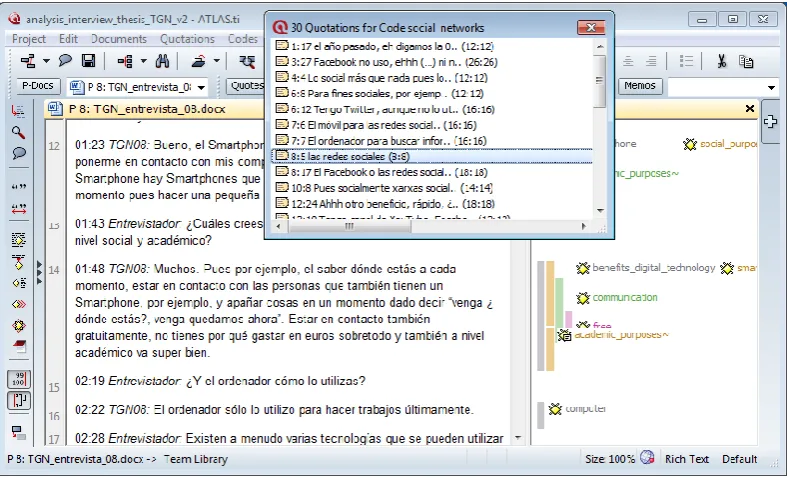Click the bottom monitor icon in left sidebar
Screen dimensions: 787x478
[19, 433]
